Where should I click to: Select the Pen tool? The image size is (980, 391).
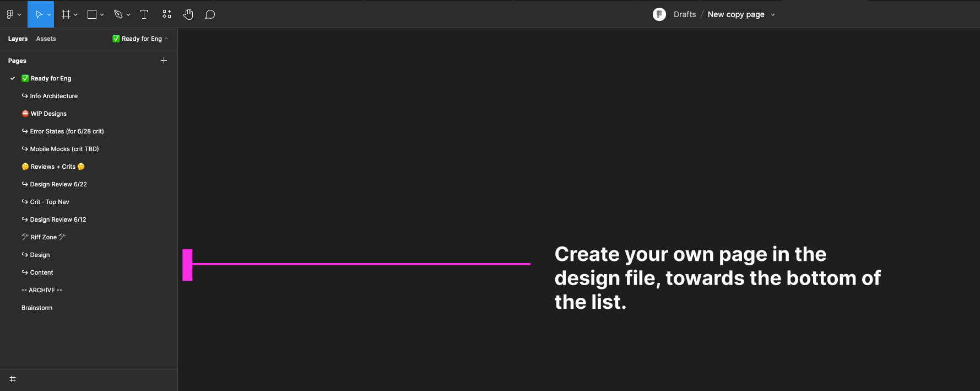click(118, 14)
